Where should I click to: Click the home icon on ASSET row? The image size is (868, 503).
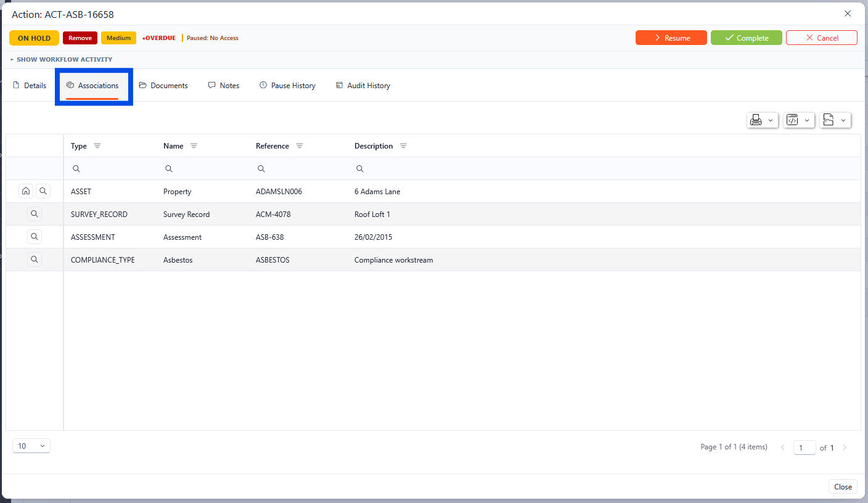25,191
